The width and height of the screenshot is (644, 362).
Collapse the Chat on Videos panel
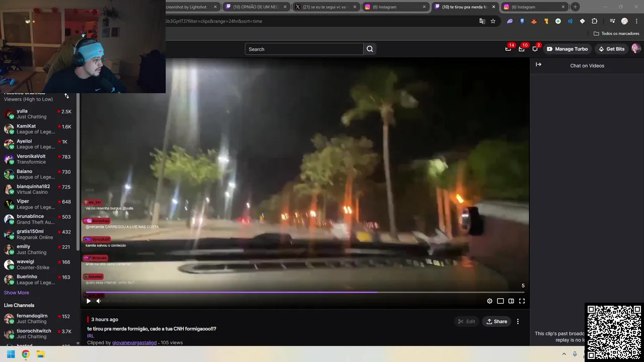(538, 64)
